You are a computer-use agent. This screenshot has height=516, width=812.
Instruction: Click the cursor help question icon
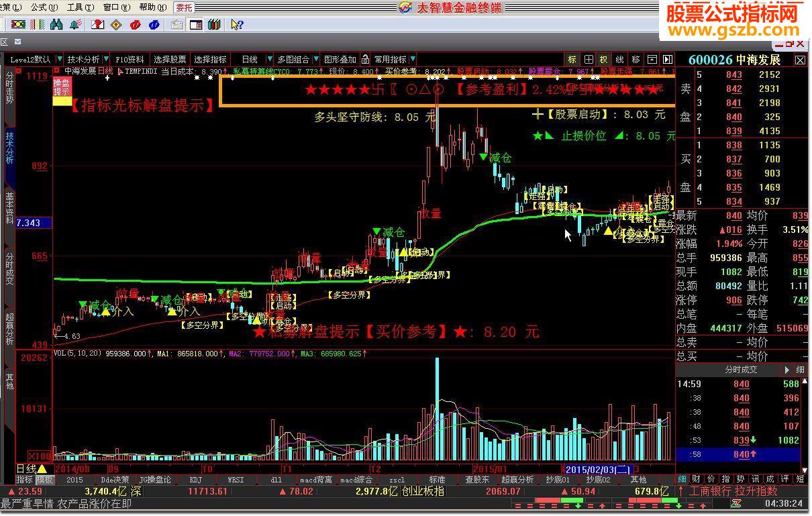tap(238, 25)
